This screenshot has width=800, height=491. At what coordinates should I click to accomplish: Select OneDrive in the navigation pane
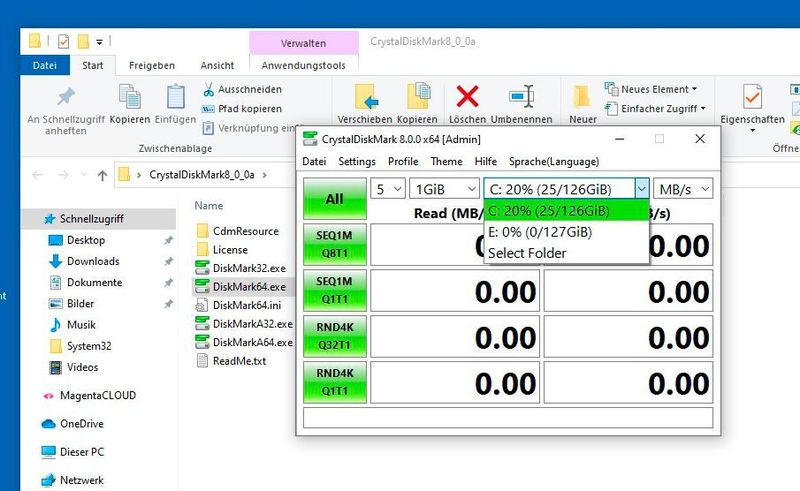[x=82, y=424]
